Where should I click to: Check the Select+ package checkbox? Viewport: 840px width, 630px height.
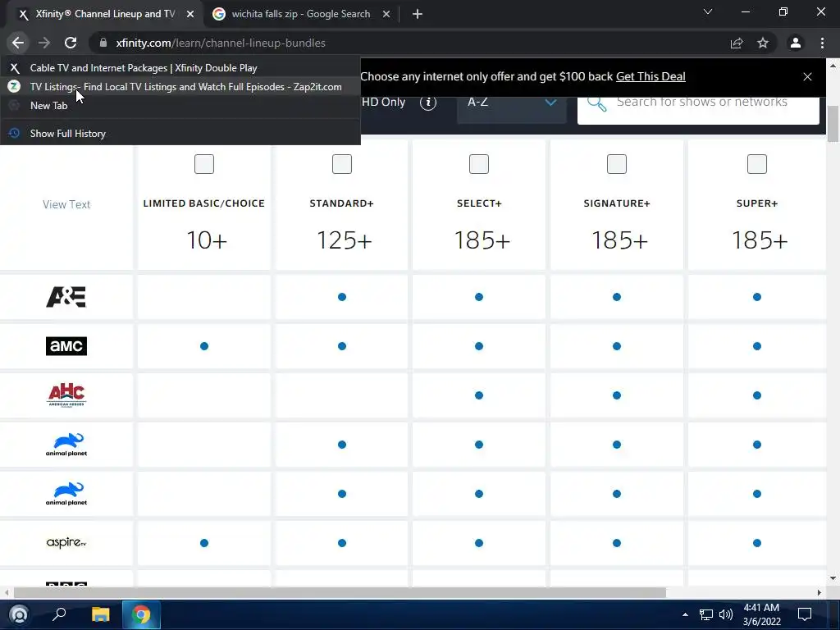click(x=479, y=164)
